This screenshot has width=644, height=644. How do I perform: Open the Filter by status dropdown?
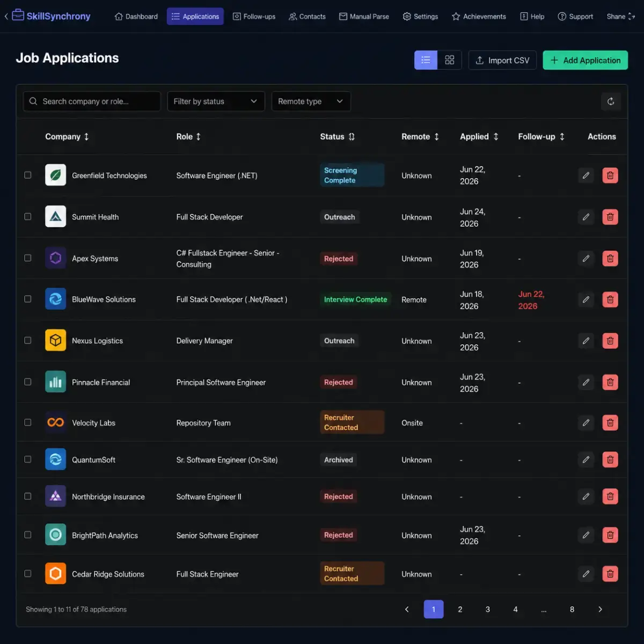click(216, 101)
